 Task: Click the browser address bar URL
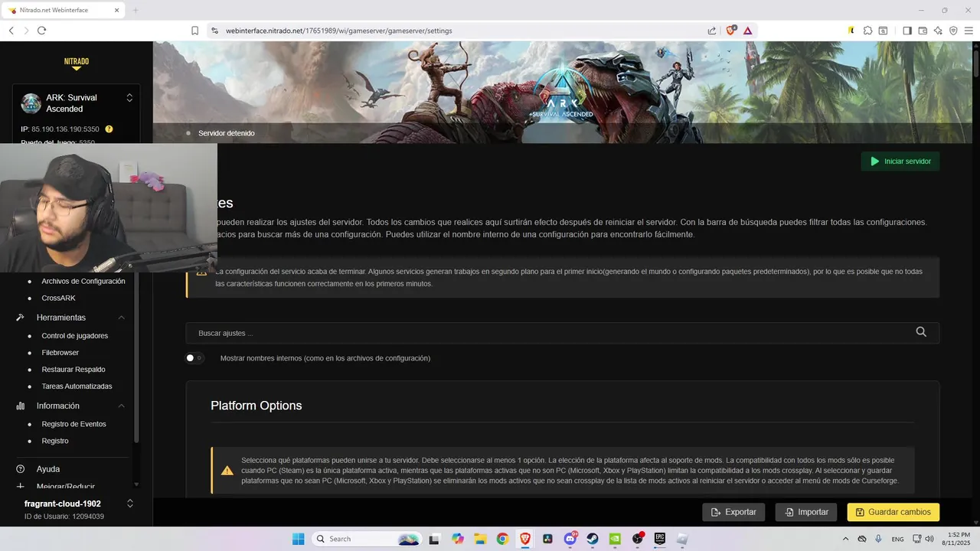339,31
